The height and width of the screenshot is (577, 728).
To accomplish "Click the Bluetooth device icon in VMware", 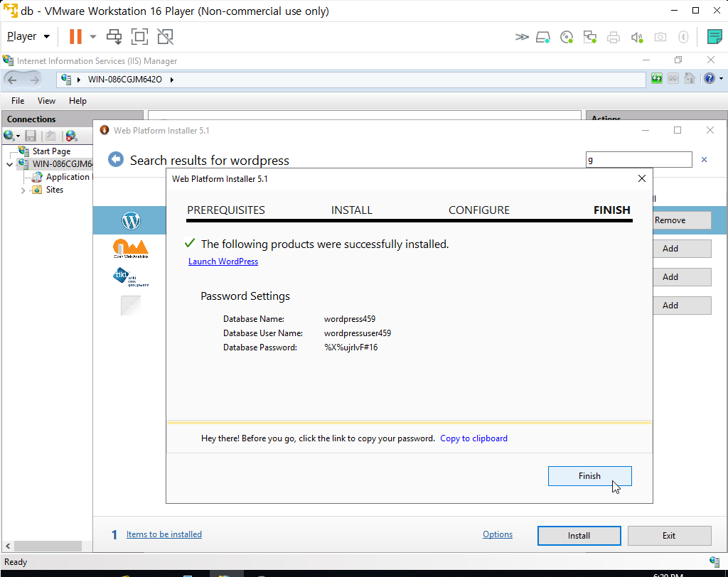I will pos(683,37).
